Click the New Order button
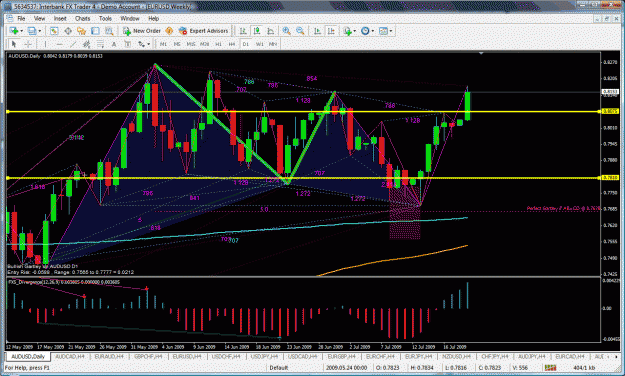 pos(142,31)
